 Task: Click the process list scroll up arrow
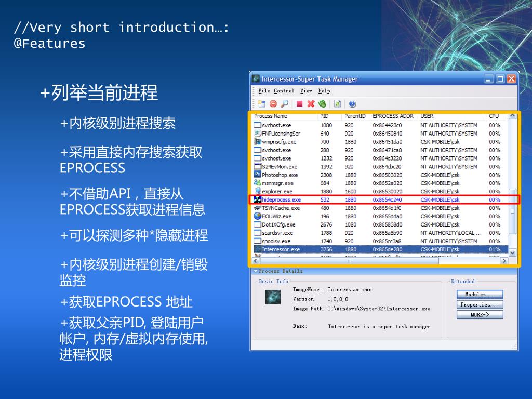pyautogui.click(x=512, y=116)
